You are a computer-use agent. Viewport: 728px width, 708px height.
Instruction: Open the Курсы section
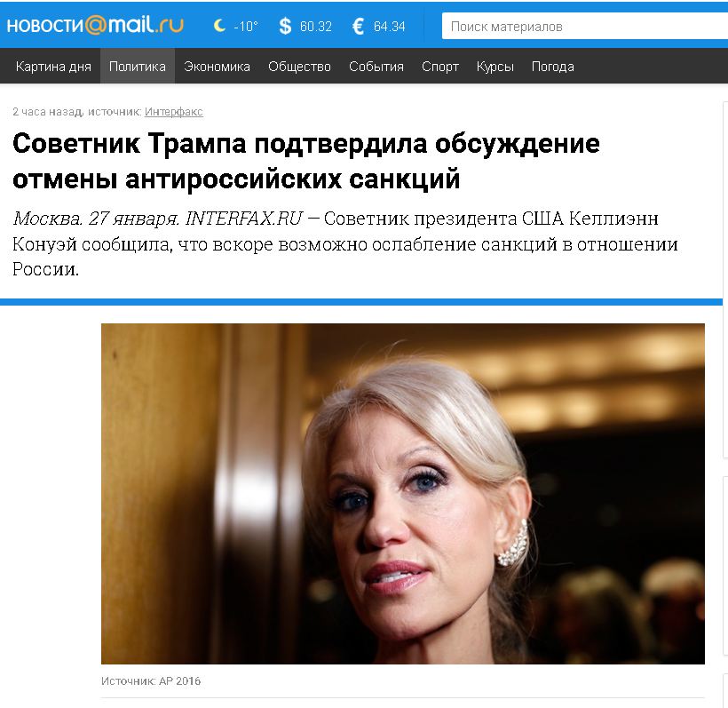495,67
